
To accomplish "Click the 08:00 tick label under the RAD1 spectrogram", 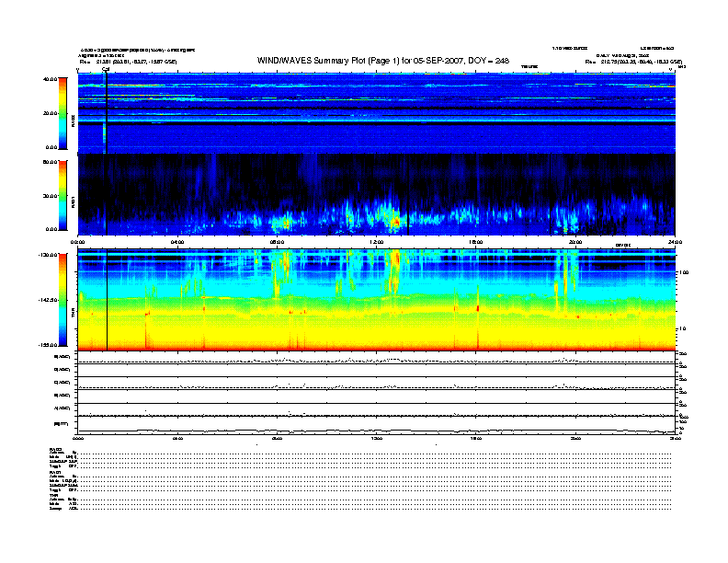I will click(x=277, y=242).
